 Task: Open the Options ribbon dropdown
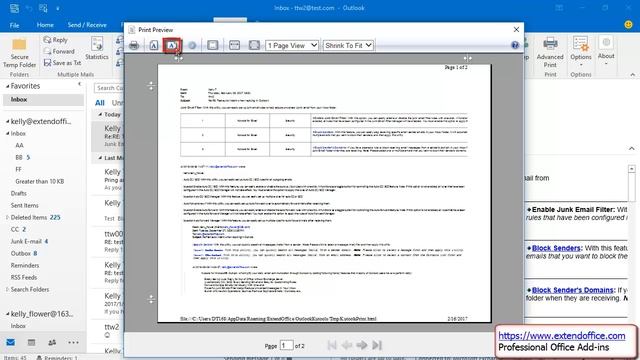581,52
